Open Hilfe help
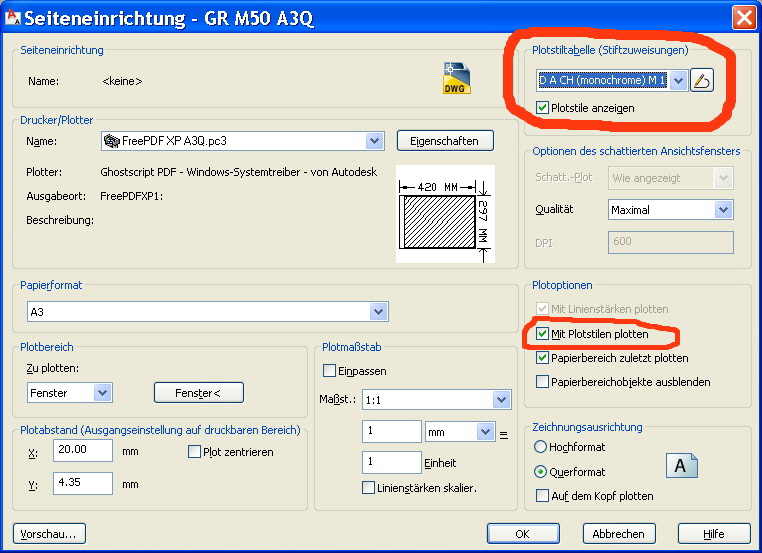This screenshot has height=553, width=762. (714, 534)
